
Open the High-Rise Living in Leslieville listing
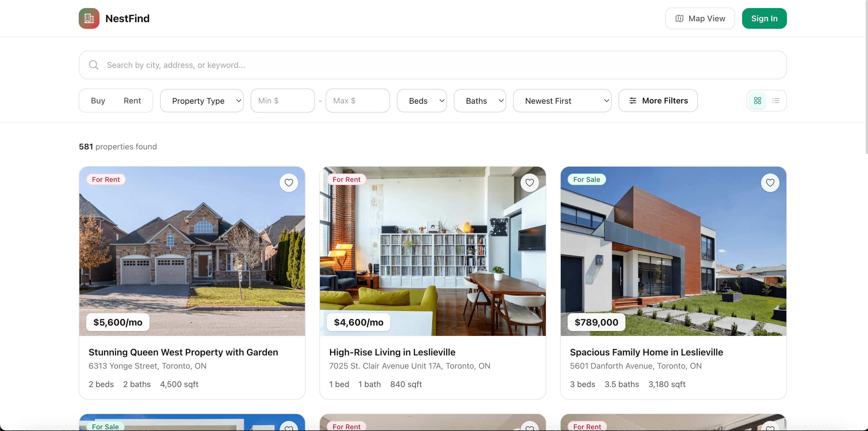click(392, 352)
